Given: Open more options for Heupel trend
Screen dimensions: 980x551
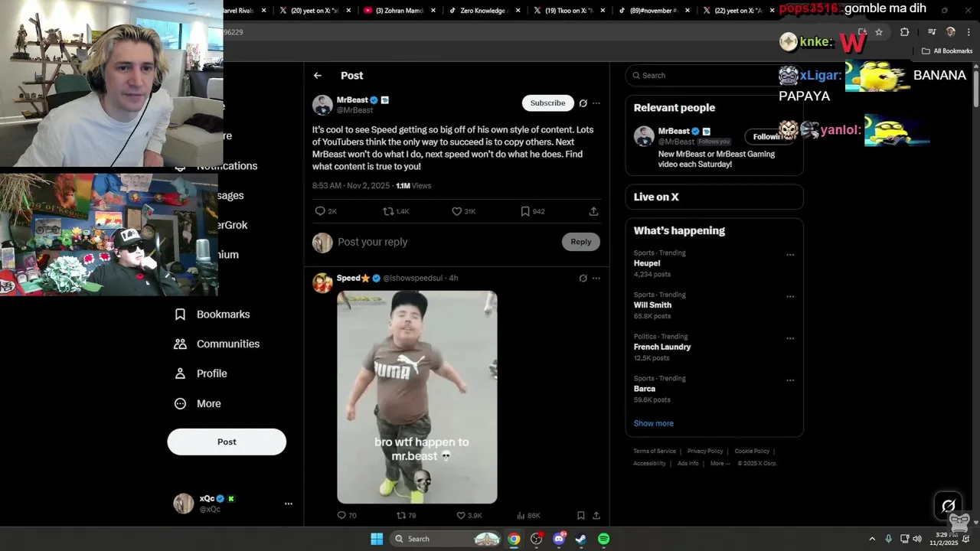Looking at the screenshot, I should pos(790,255).
